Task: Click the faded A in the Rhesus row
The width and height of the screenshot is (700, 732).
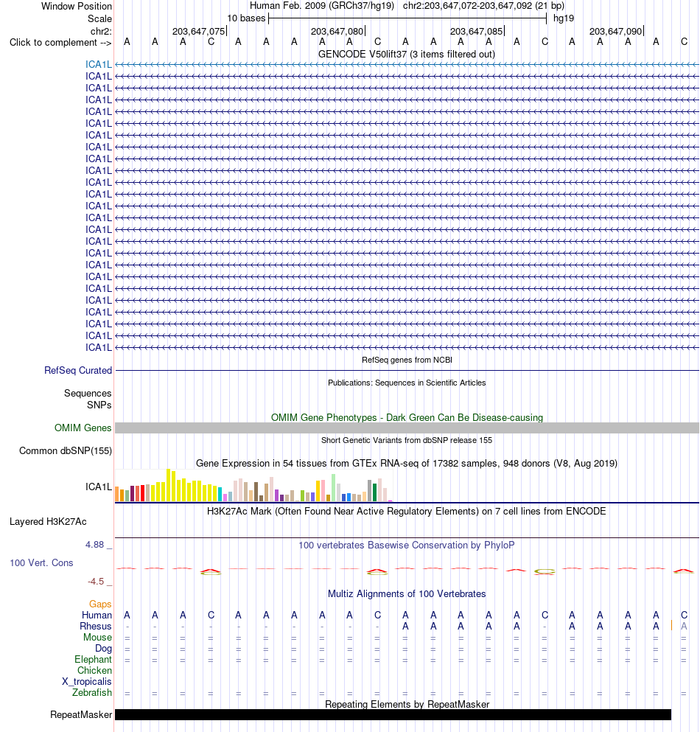Action: tap(684, 626)
